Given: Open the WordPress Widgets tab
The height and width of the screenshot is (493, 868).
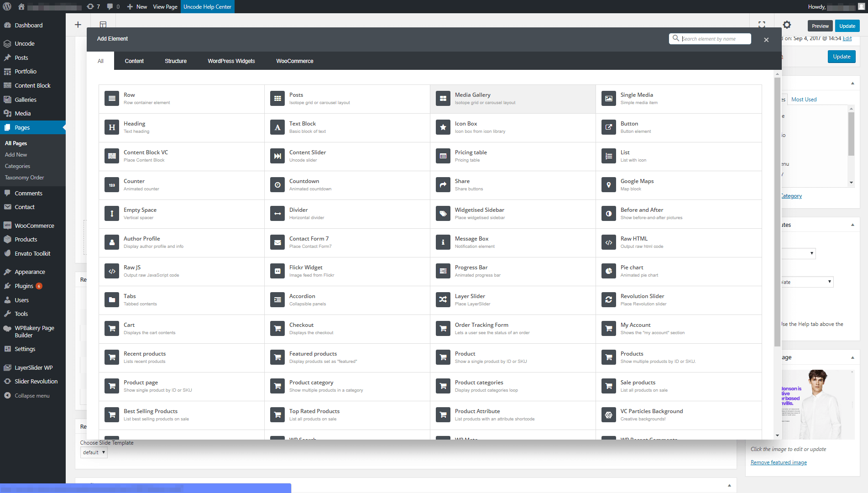Looking at the screenshot, I should click(x=231, y=61).
